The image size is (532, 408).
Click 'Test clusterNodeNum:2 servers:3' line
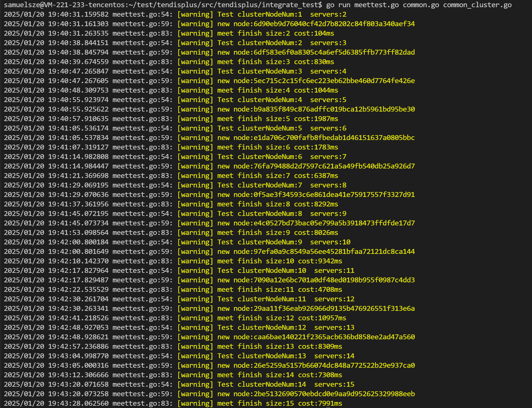282,43
